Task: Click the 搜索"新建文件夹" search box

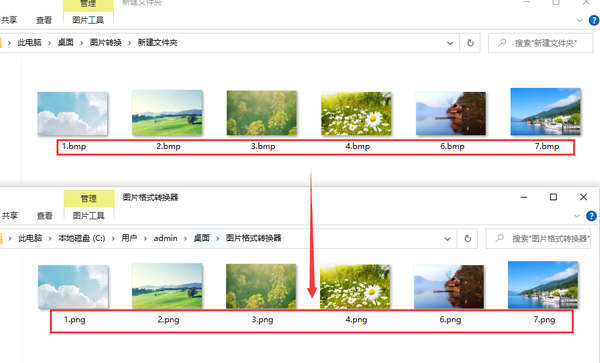Action: [541, 43]
